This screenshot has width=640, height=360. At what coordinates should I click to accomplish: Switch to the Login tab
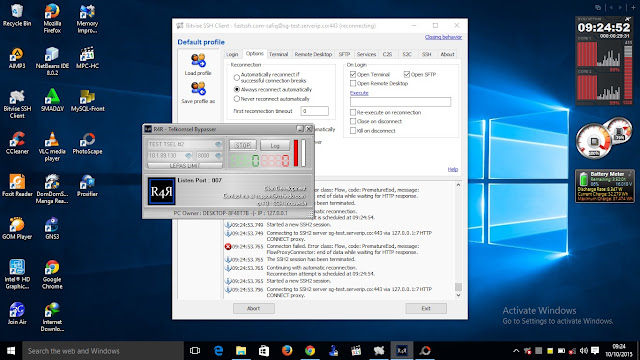pyautogui.click(x=232, y=54)
